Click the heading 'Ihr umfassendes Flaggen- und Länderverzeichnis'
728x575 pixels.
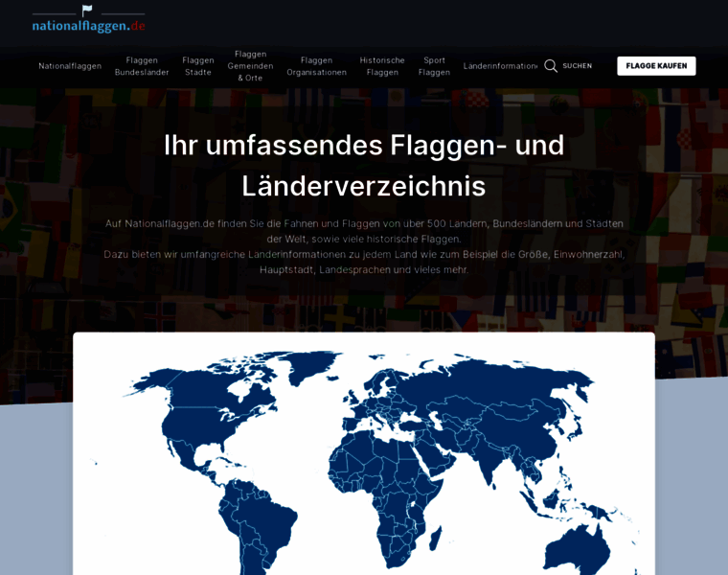(364, 166)
